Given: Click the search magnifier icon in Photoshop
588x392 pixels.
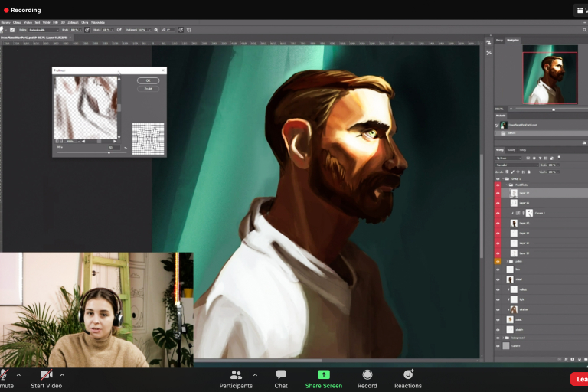Looking at the screenshot, I should [584, 30].
